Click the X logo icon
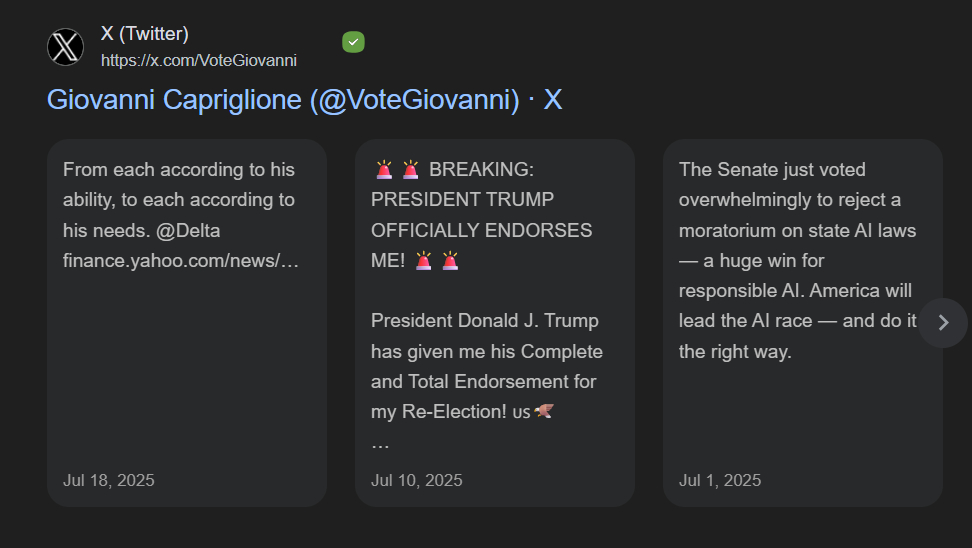Image resolution: width=972 pixels, height=548 pixels. tap(66, 47)
